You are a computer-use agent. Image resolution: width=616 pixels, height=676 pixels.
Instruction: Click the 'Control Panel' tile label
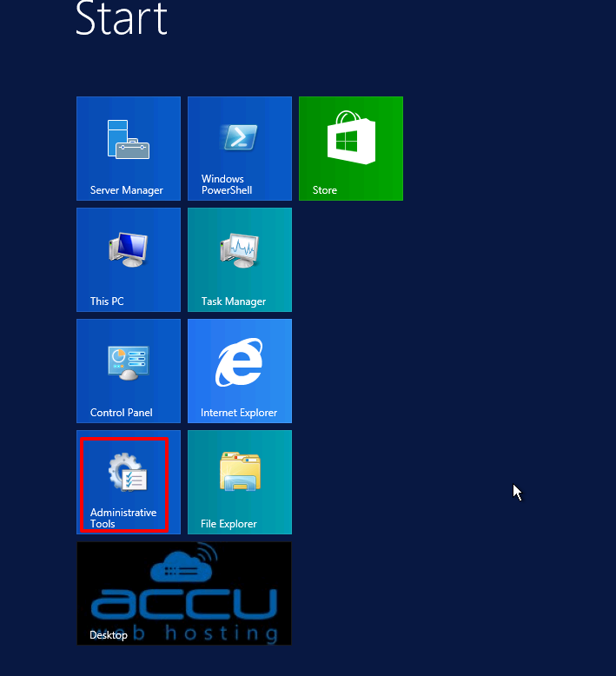point(122,413)
